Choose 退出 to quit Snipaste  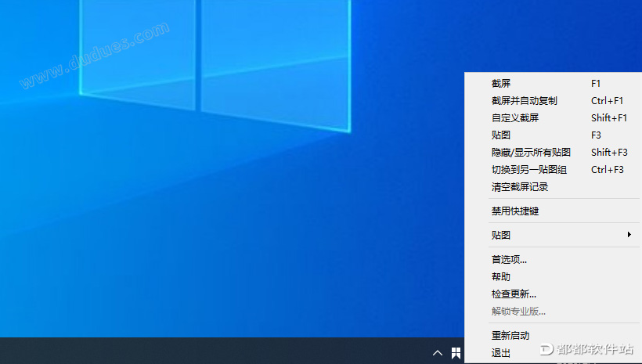pyautogui.click(x=501, y=353)
